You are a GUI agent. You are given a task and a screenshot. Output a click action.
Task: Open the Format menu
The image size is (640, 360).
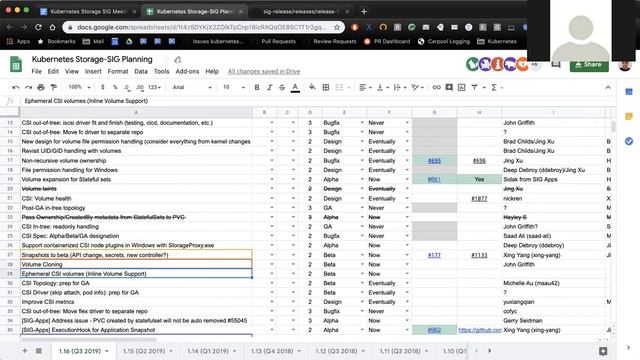[x=118, y=71]
